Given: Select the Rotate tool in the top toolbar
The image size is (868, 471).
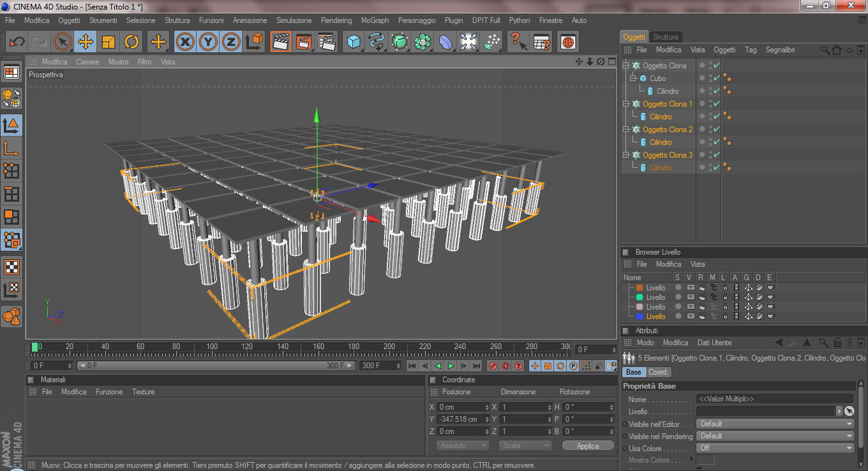Looking at the screenshot, I should [x=131, y=42].
